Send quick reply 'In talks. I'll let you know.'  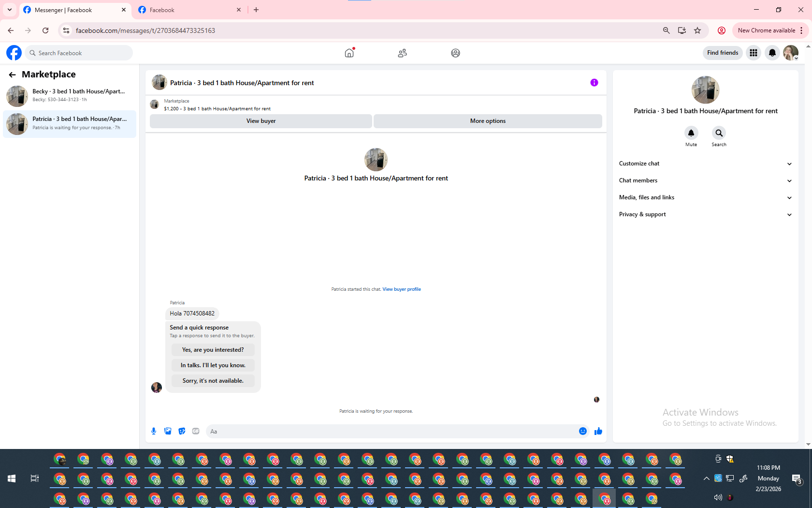[213, 365]
